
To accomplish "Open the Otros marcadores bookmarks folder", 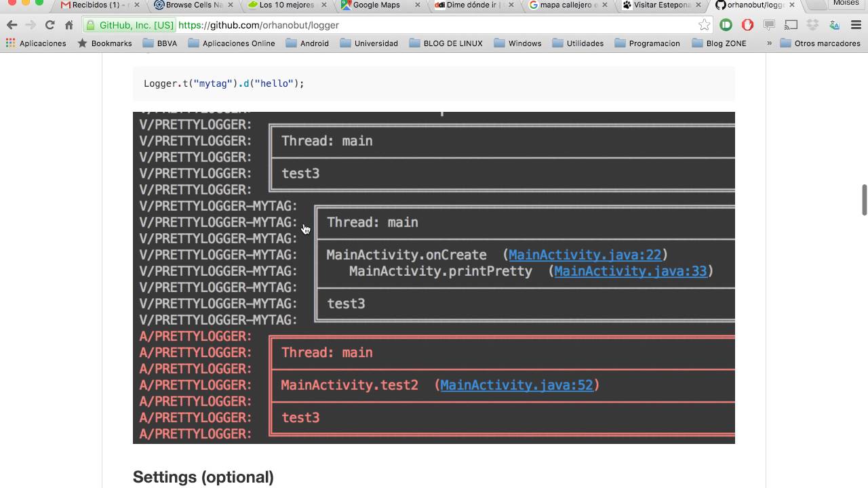I will coord(820,43).
